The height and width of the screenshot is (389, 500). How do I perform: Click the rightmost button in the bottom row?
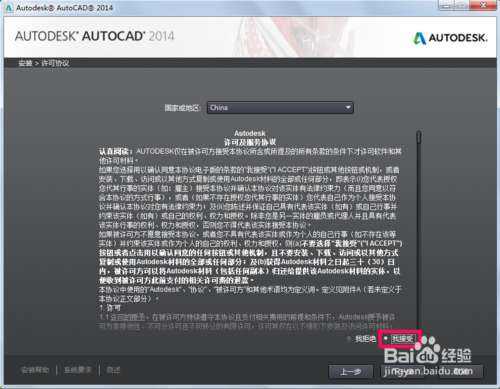(461, 372)
